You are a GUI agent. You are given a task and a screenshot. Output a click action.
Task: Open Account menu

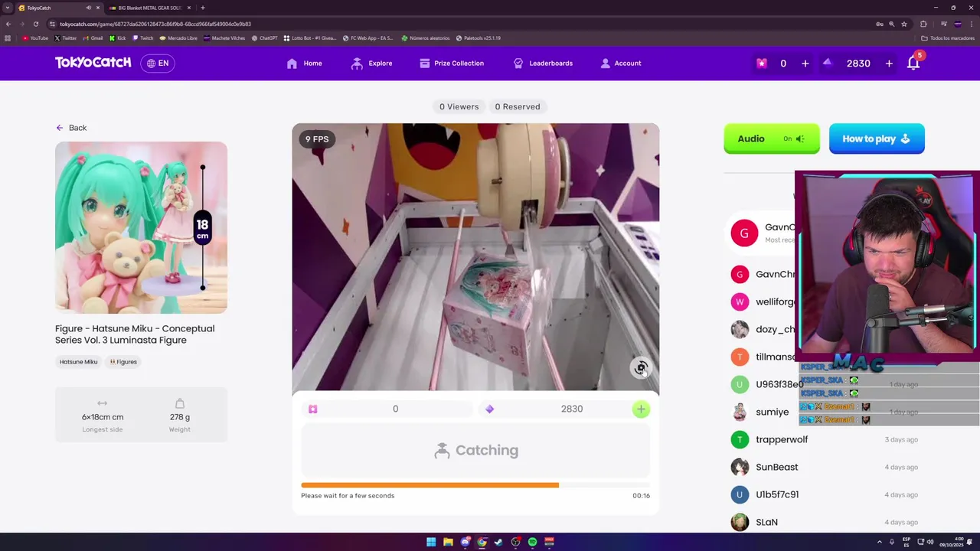(621, 64)
